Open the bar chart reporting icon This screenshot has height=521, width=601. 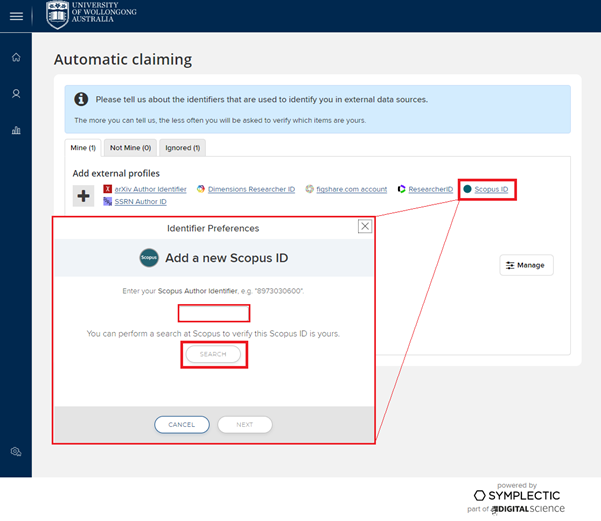[x=16, y=130]
